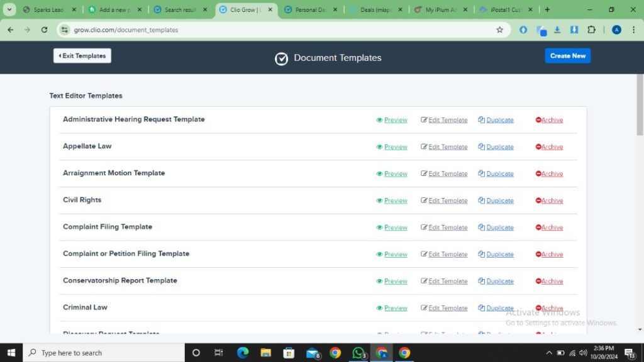This screenshot has width=644, height=362.
Task: Preview the Appellate Law template
Action: [x=392, y=147]
